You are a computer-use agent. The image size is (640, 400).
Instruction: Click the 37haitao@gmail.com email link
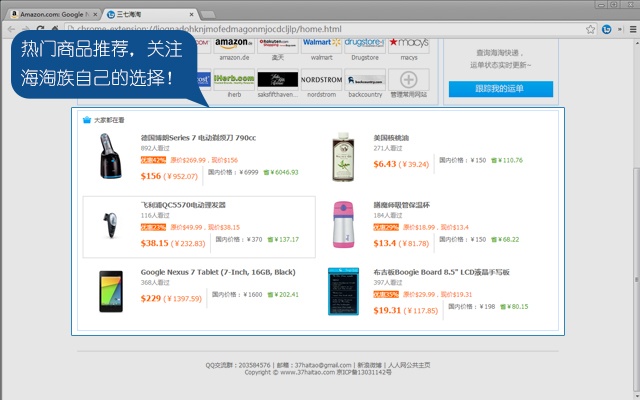coord(323,365)
